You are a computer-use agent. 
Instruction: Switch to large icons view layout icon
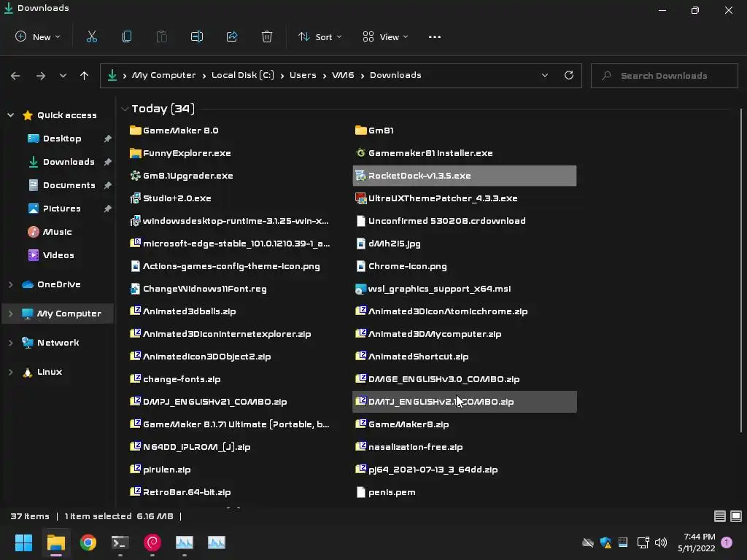coord(736,516)
